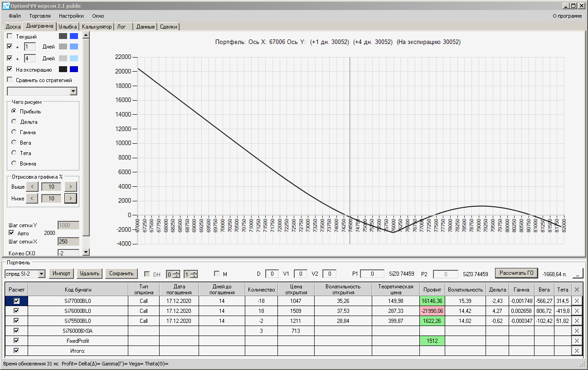Switch to the Калькулятор tab
Viewport: 588px width, 370px height.
(x=97, y=27)
